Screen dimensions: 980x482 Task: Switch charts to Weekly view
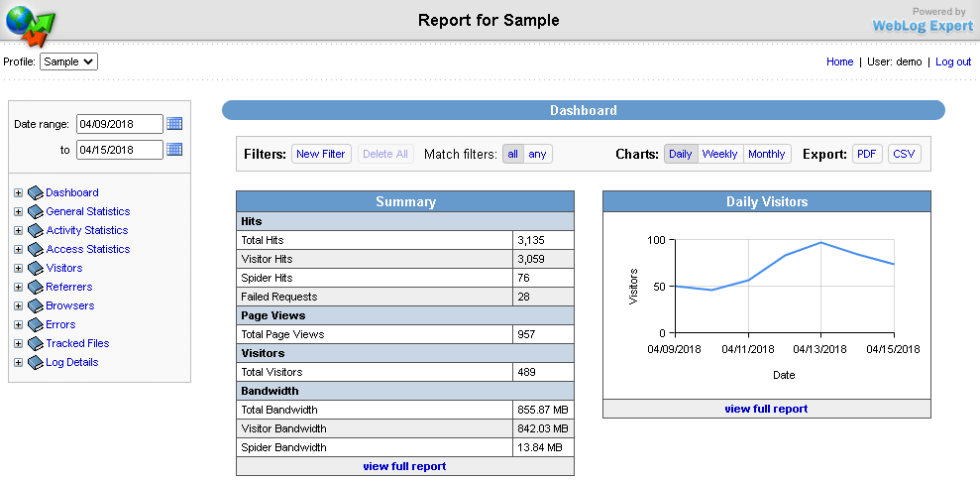click(719, 154)
